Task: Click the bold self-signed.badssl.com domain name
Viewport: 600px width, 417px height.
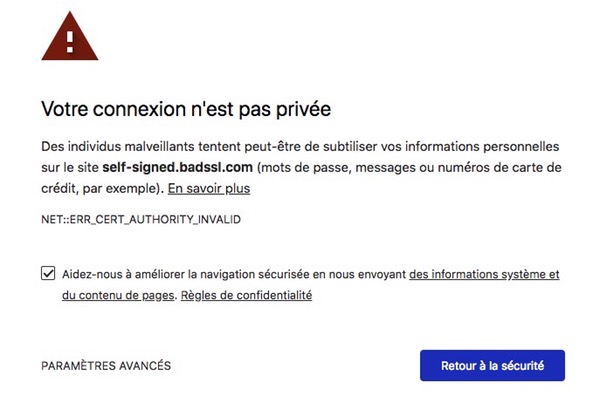Action: tap(177, 166)
